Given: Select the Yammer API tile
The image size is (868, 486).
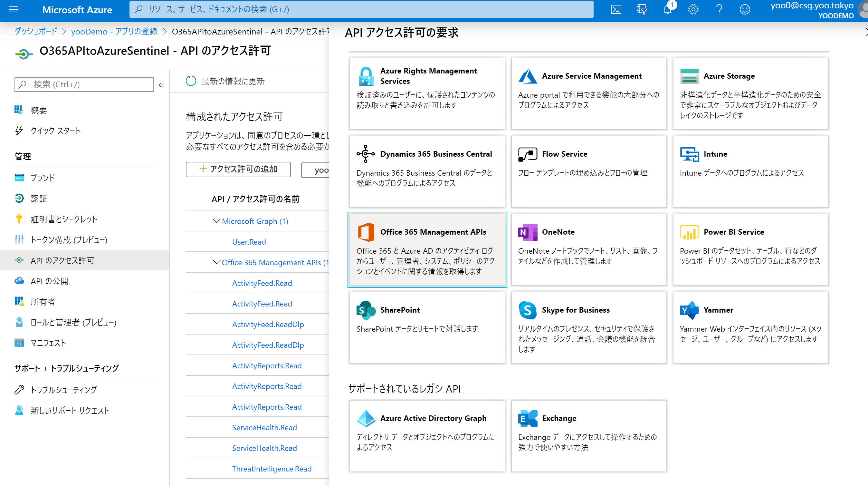Looking at the screenshot, I should point(750,327).
